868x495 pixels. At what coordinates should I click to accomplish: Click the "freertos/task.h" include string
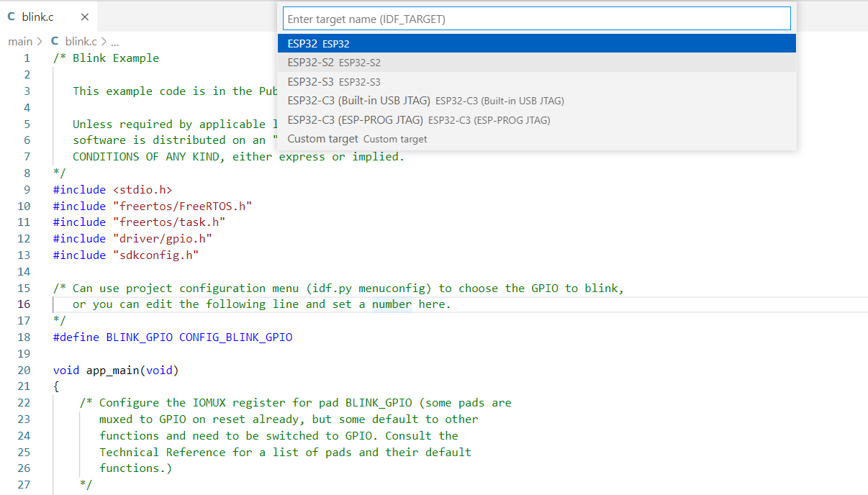coord(169,222)
